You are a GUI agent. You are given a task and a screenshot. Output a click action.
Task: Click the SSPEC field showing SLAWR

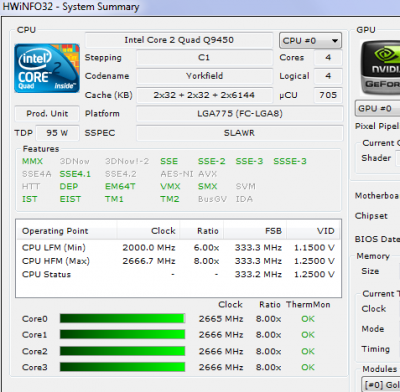[x=239, y=133]
